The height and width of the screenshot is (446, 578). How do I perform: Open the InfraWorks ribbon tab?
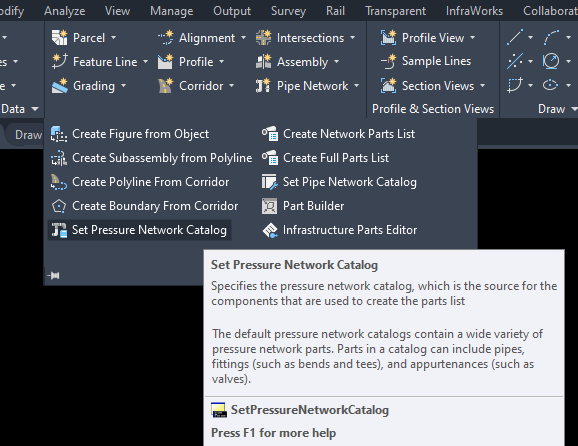[474, 11]
